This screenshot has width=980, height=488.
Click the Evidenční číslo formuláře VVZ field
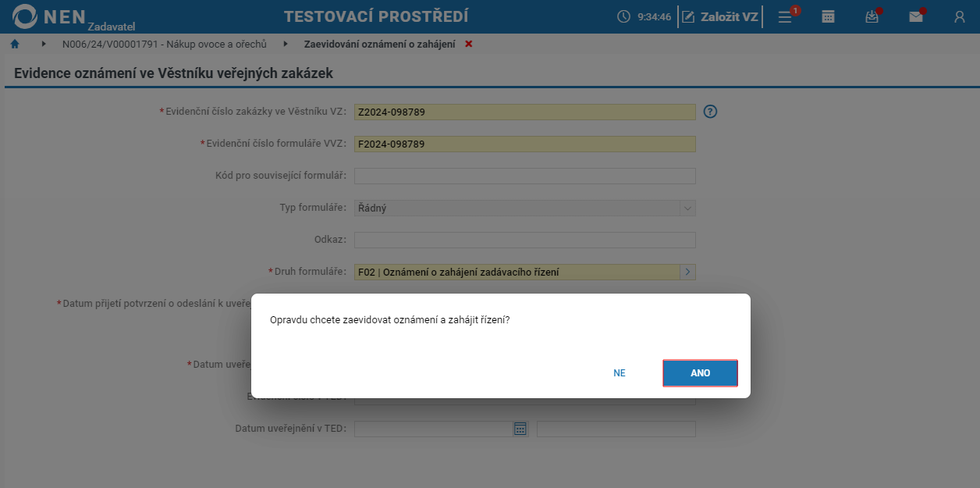(x=525, y=144)
